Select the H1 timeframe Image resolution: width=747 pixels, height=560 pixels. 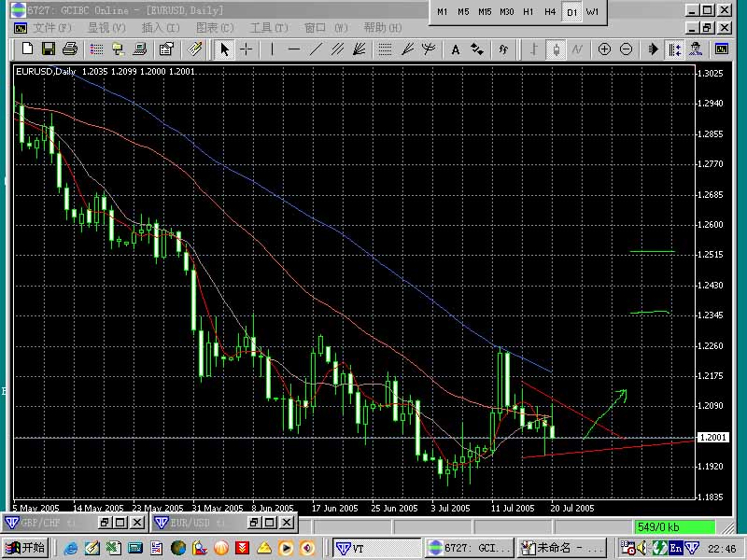(x=529, y=12)
